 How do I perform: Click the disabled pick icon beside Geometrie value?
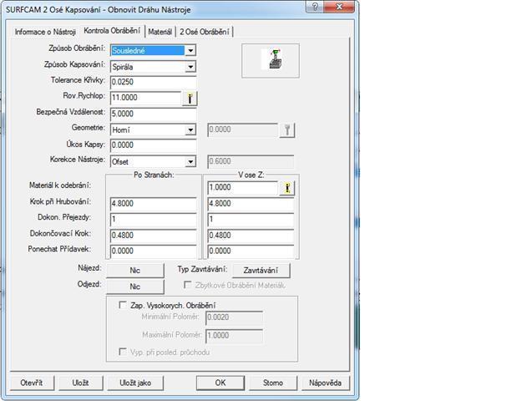click(287, 130)
